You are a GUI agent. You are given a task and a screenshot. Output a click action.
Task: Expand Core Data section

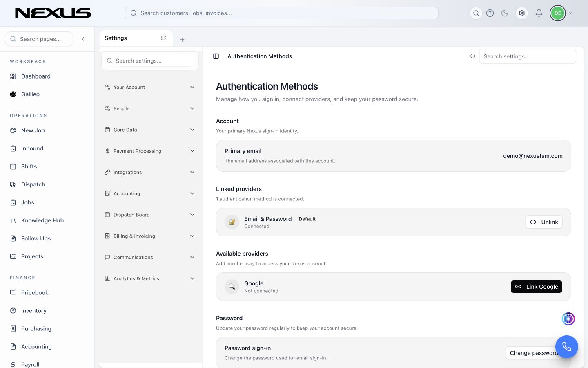[x=150, y=130]
